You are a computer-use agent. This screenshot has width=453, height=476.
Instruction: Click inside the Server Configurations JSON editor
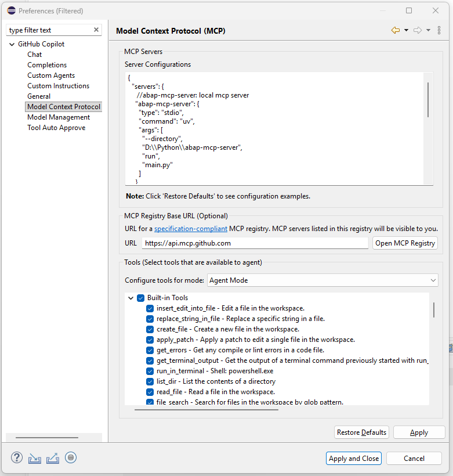pyautogui.click(x=274, y=128)
